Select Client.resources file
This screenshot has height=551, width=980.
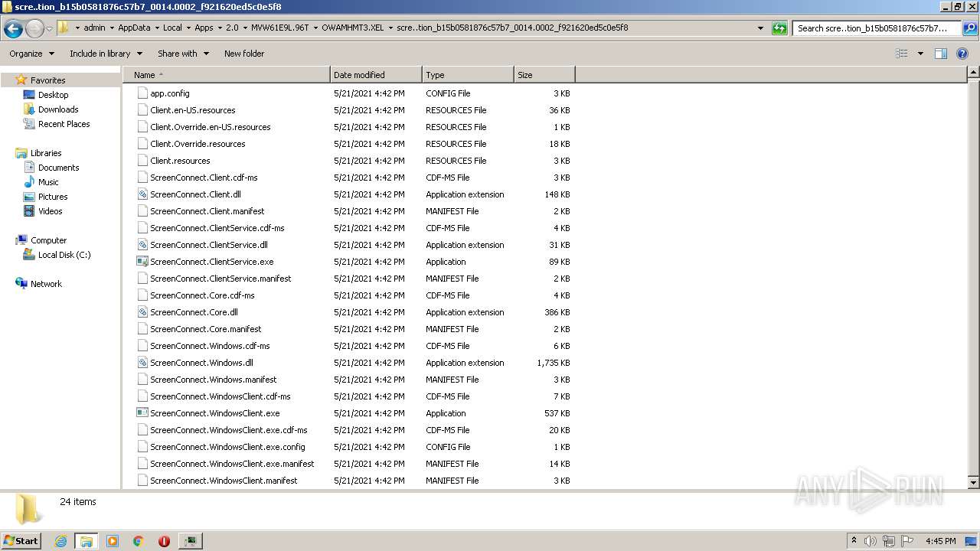(180, 161)
